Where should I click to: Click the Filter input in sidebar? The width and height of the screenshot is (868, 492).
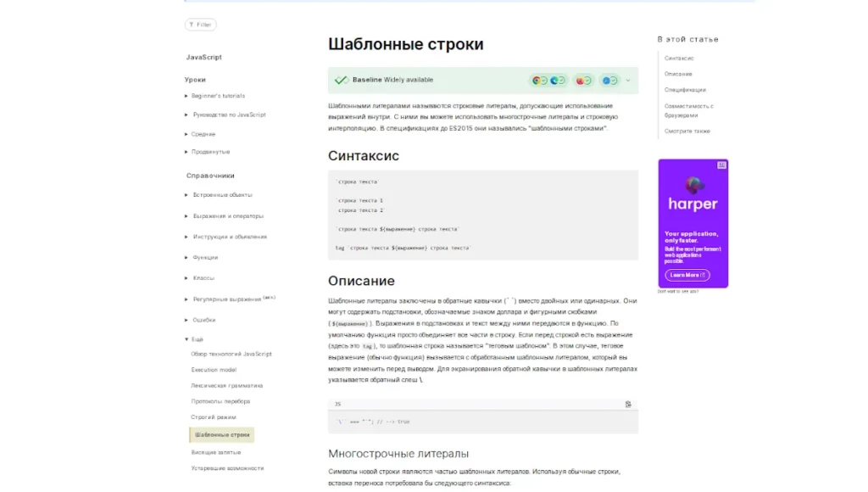(200, 25)
